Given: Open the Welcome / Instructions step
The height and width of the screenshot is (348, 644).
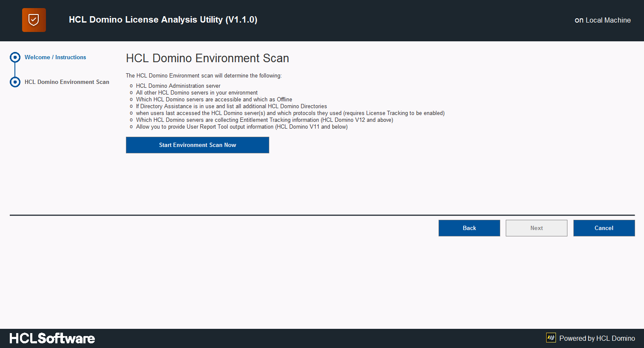Looking at the screenshot, I should [55, 57].
